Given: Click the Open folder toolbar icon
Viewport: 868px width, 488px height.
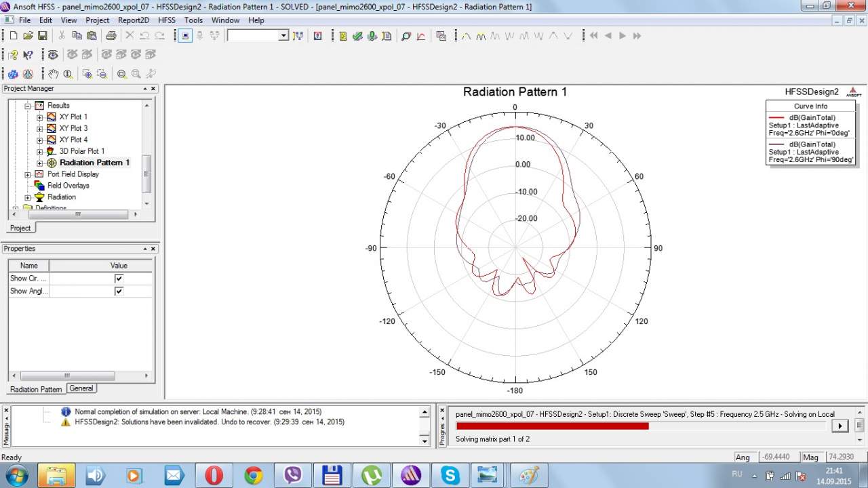Looking at the screenshot, I should [x=28, y=36].
